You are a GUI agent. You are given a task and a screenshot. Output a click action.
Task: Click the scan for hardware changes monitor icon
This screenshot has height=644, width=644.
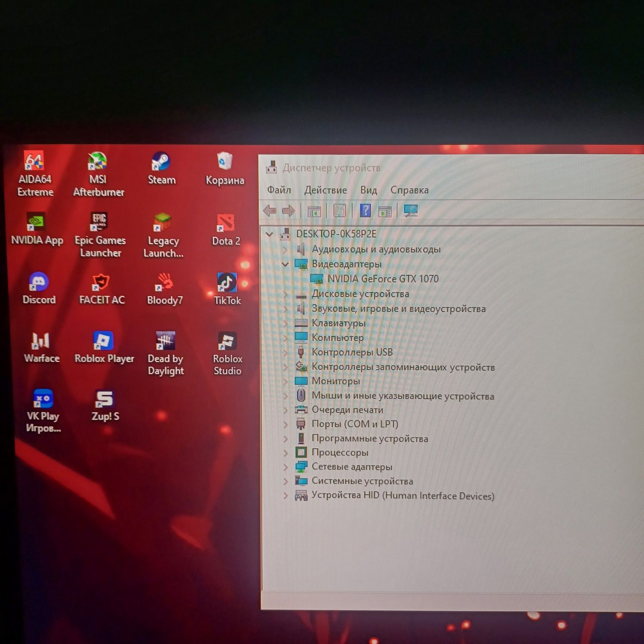[411, 211]
